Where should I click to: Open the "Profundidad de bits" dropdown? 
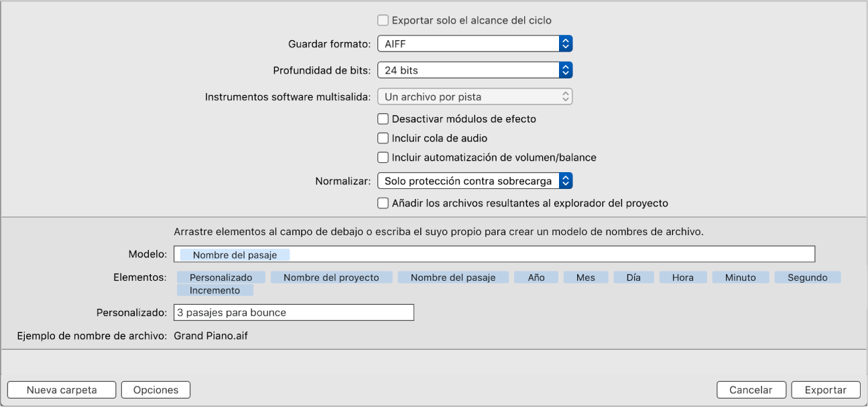pos(475,70)
